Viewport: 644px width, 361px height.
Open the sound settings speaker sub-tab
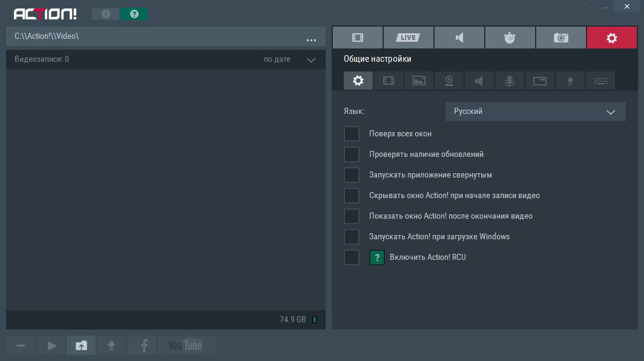(479, 81)
